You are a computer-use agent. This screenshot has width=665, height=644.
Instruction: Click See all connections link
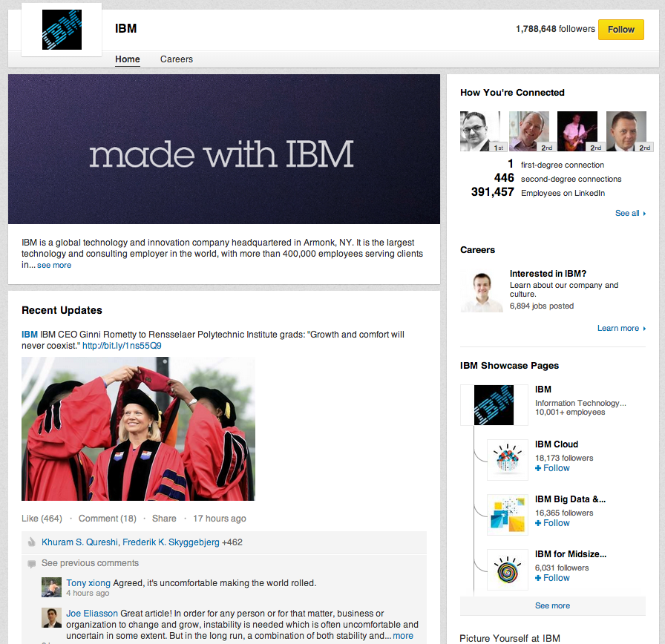[x=627, y=213]
